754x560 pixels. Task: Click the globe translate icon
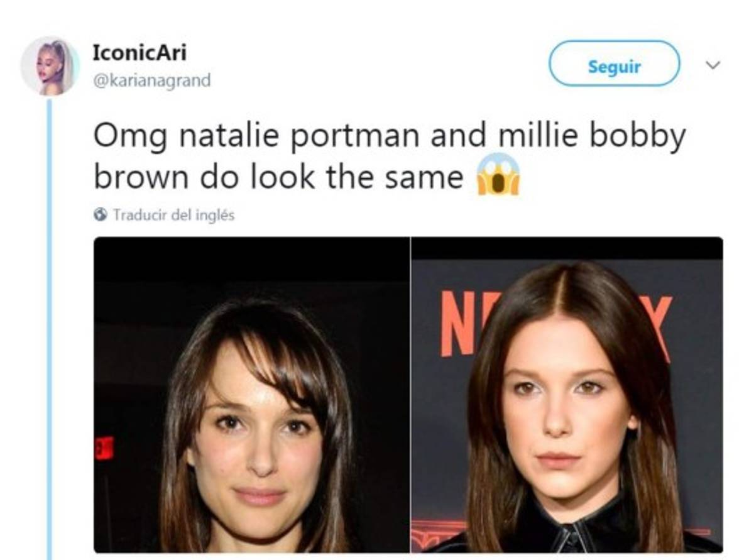point(101,215)
